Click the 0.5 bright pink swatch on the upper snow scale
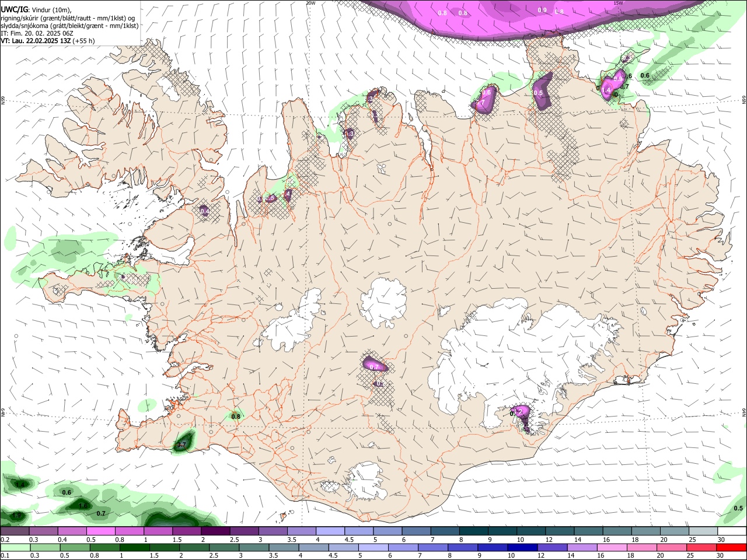747x560 pixels. click(x=100, y=531)
